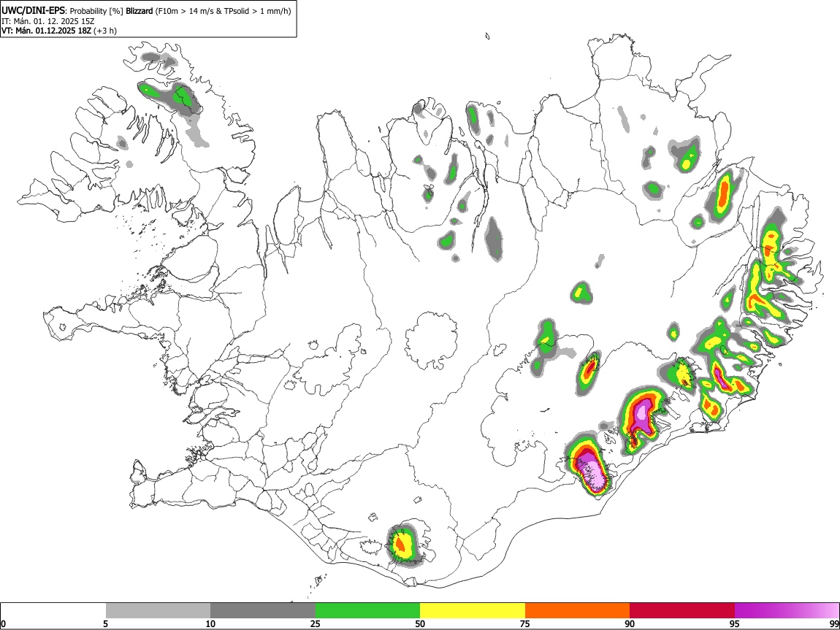This screenshot has width=840, height=630.
Task: Click the gray 5-10% legend color band
Action: 158,611
